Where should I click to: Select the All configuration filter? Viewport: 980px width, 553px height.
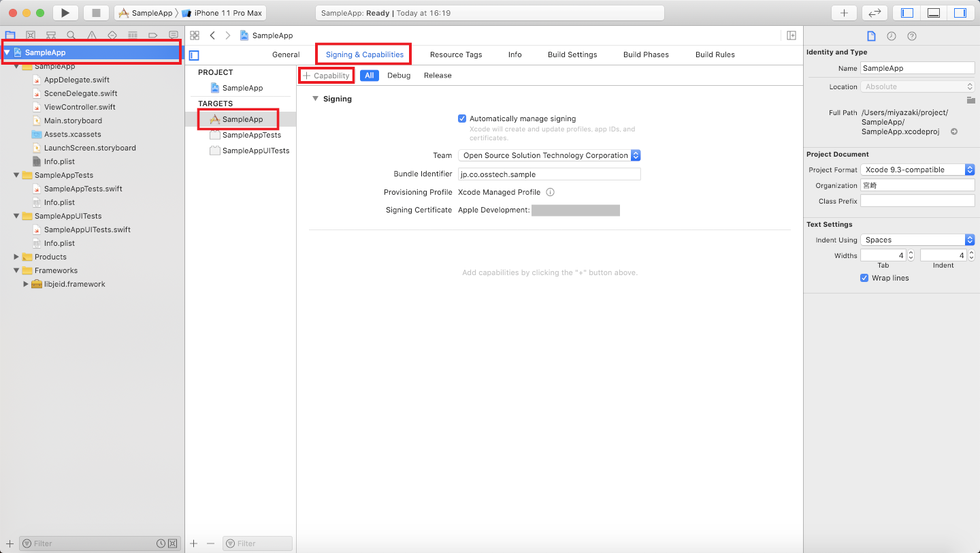point(370,76)
